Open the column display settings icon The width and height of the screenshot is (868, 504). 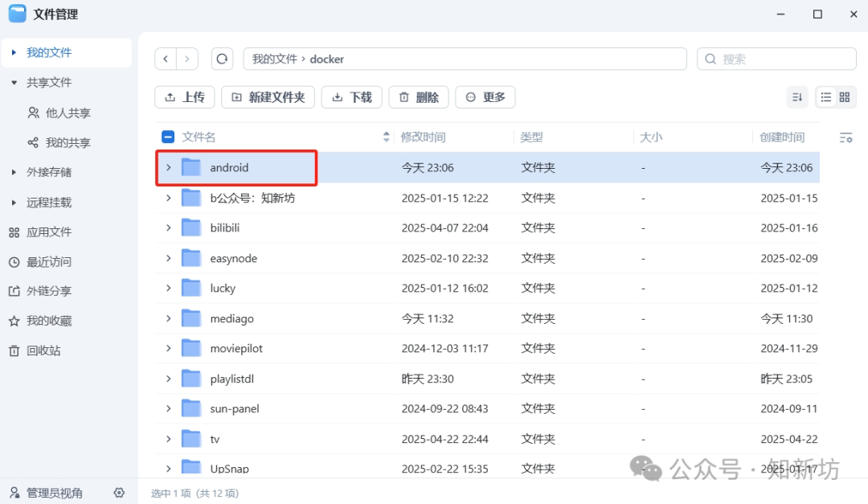pos(846,137)
